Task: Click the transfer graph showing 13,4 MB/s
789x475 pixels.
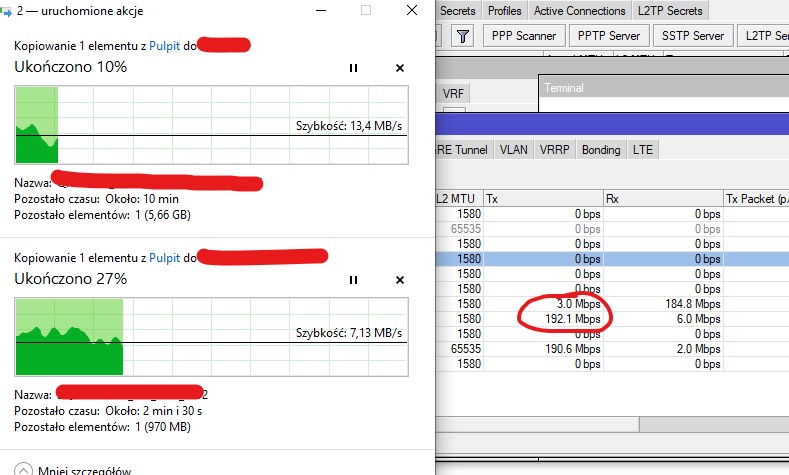Action: click(x=211, y=125)
